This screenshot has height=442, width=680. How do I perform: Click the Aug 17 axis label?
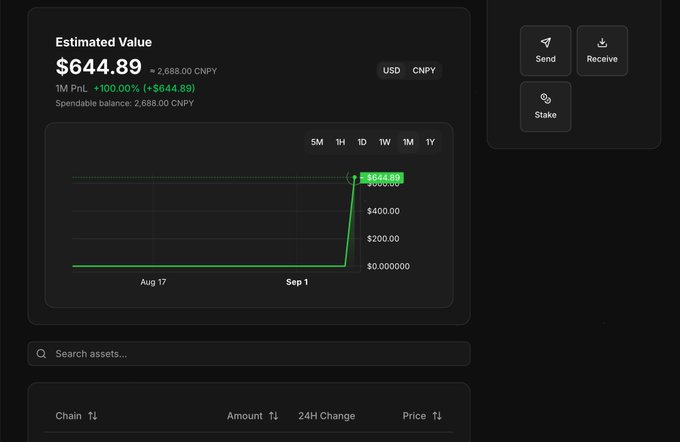tap(153, 282)
